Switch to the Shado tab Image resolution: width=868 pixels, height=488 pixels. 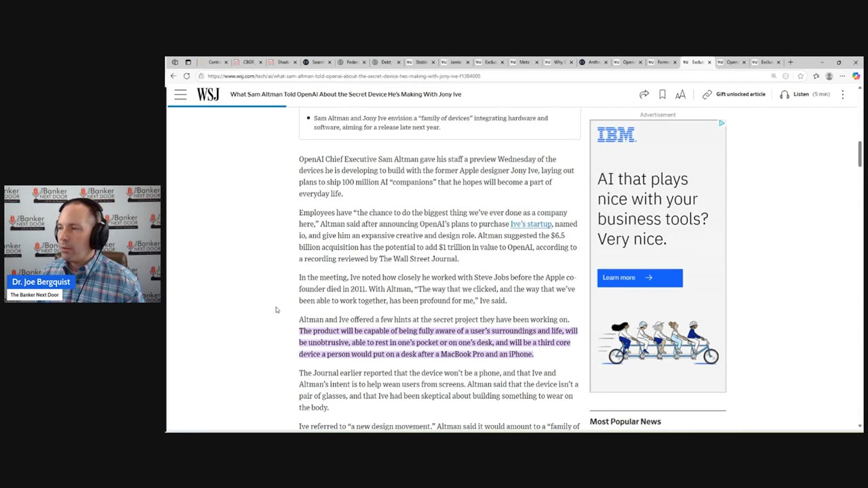pos(282,62)
